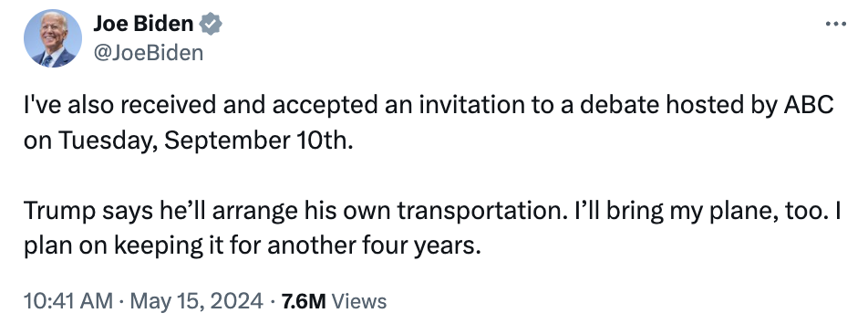
Task: Click the Joe Biden display name
Action: tap(143, 24)
